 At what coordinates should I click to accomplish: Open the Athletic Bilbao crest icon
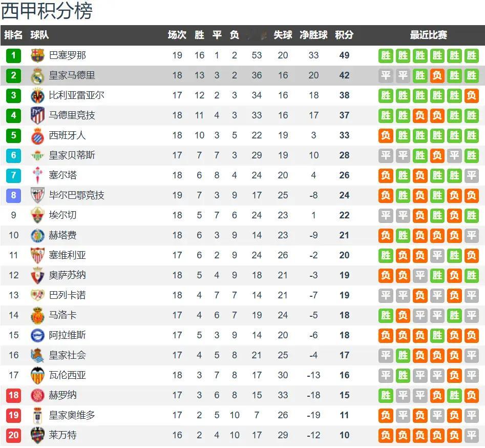[x=37, y=195]
